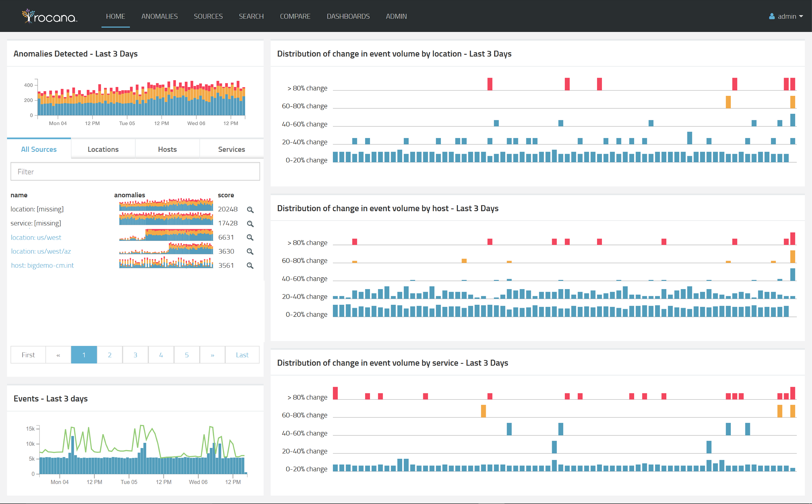Viewport: 812px width, 504px height.
Task: Go to next page with » arrow
Action: [x=212, y=355]
